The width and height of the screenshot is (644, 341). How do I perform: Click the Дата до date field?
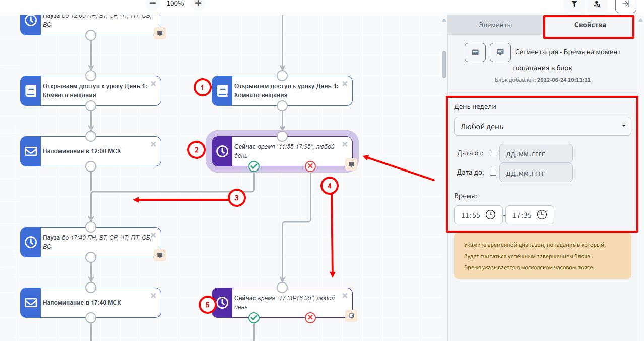(536, 172)
